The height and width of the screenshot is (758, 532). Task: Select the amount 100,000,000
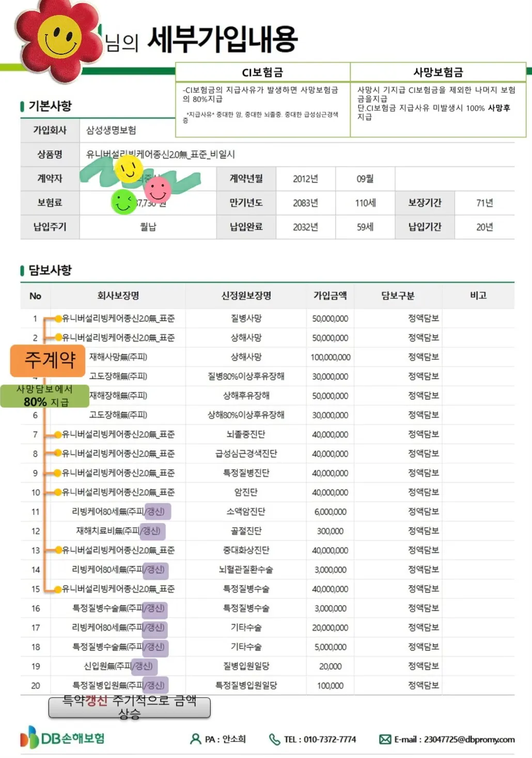click(x=331, y=357)
